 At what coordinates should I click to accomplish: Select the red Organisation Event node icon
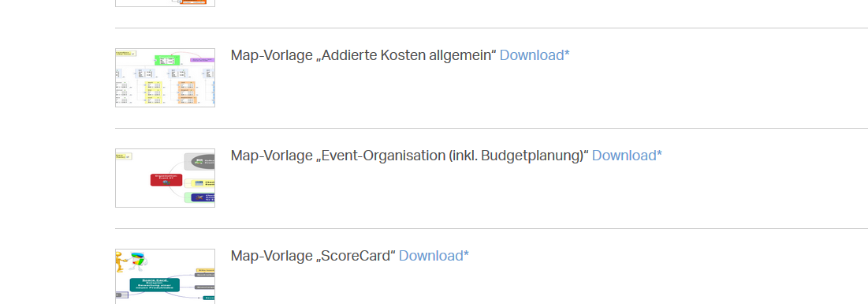166,180
